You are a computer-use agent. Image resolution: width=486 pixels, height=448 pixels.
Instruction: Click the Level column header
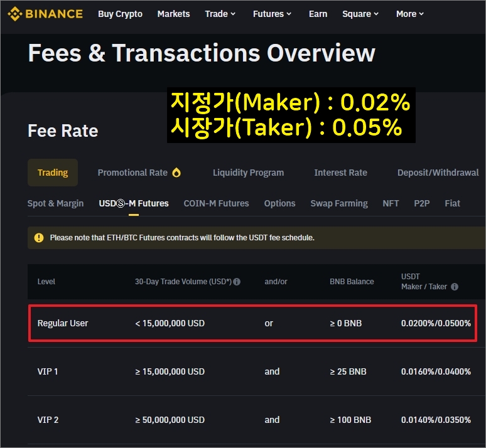click(46, 282)
